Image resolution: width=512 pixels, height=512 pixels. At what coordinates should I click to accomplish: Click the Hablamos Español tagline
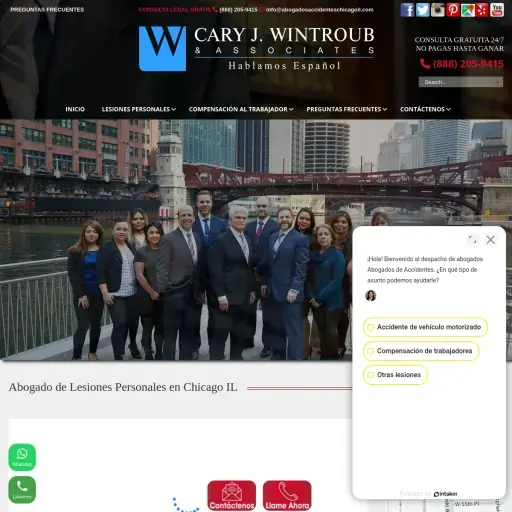point(284,66)
